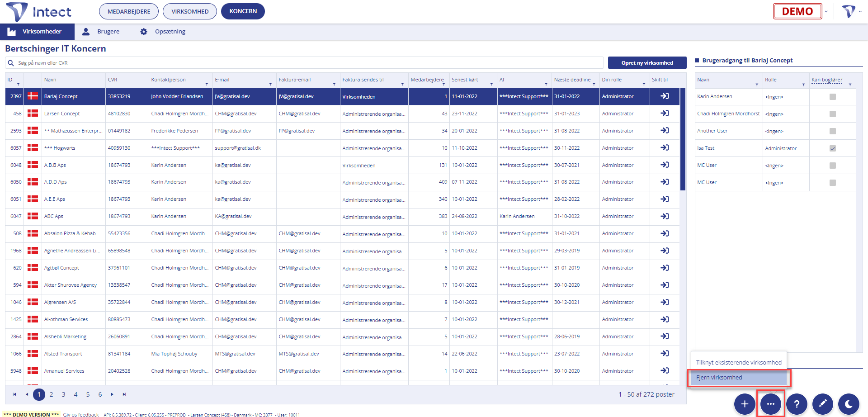
Task: Go to previous page arrow
Action: pyautogui.click(x=27, y=394)
